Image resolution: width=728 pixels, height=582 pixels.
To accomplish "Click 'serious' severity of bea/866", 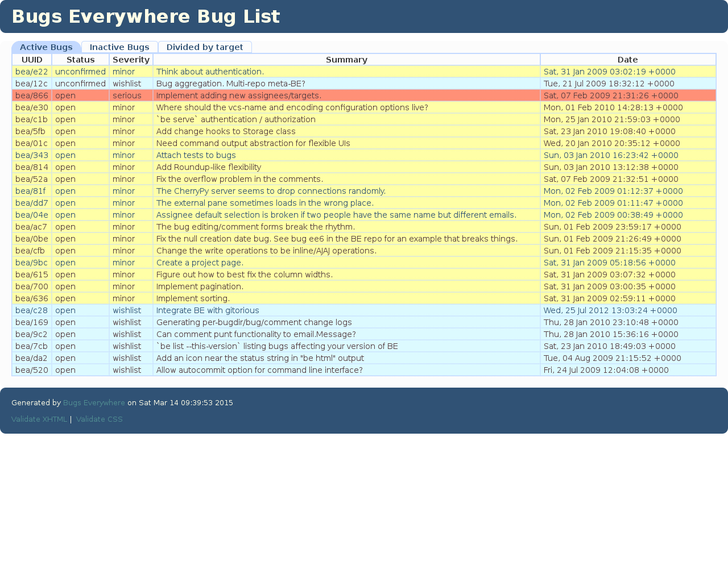I will tap(127, 95).
